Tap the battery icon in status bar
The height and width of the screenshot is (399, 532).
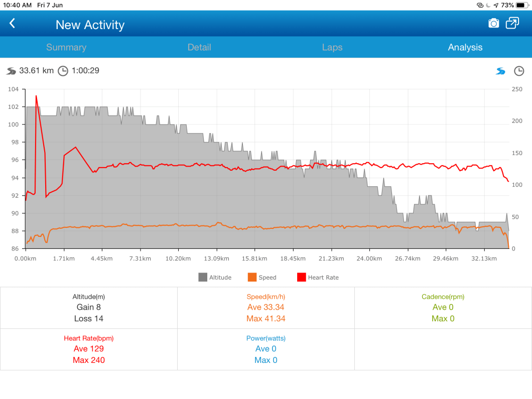tap(522, 5)
